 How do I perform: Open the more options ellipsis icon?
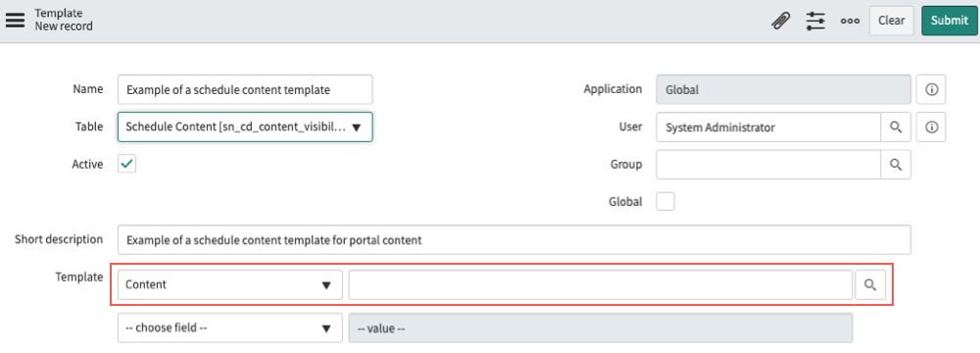(850, 21)
